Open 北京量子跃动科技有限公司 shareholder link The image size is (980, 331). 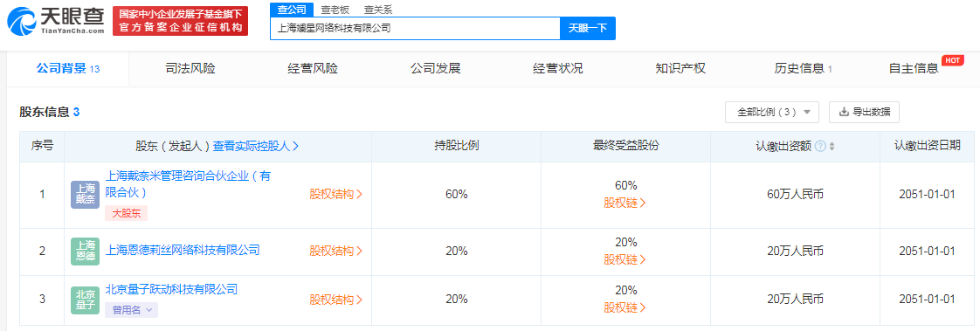171,289
